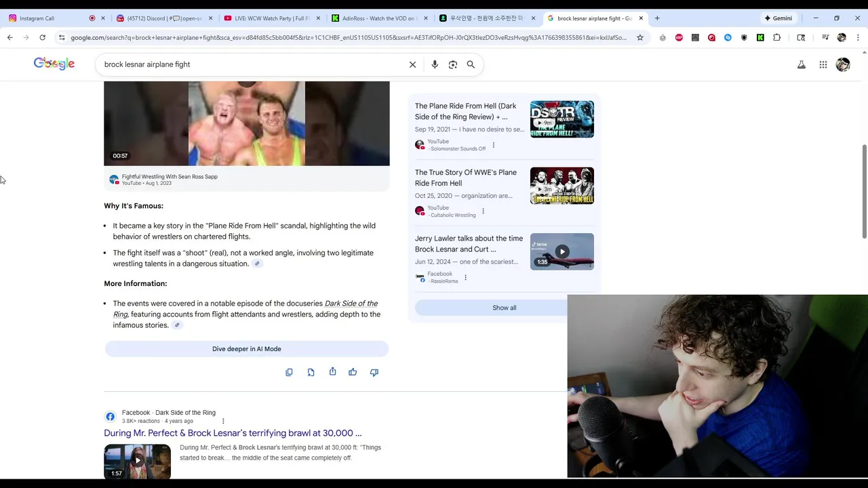The image size is (868, 488).
Task: Open the Gemini button in title bar
Action: (x=778, y=18)
